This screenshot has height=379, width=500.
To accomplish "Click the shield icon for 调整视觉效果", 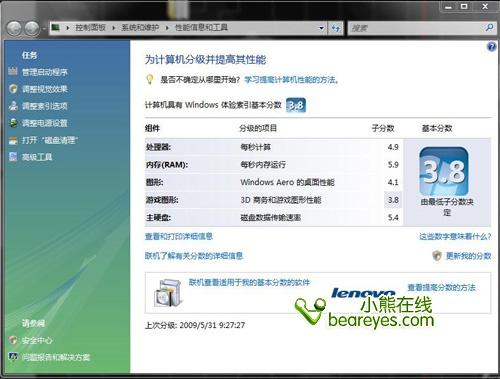I will tap(13, 89).
